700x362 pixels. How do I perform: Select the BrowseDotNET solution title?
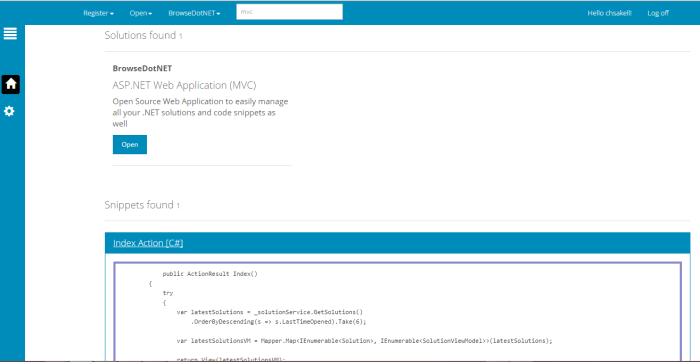click(x=142, y=68)
